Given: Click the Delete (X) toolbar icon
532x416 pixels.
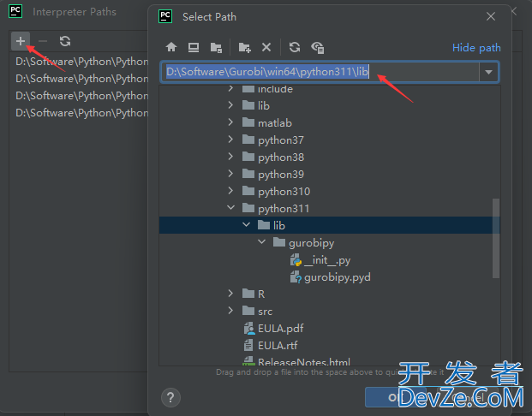Looking at the screenshot, I should pyautogui.click(x=266, y=47).
